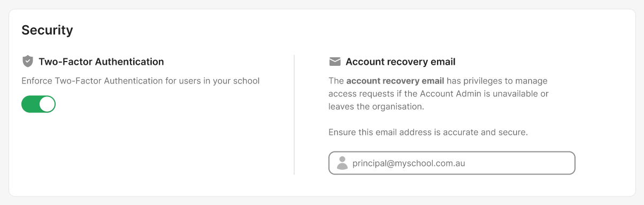Click the shield icon beside Two-Factor Authentication
The height and width of the screenshot is (205, 644).
click(x=27, y=62)
